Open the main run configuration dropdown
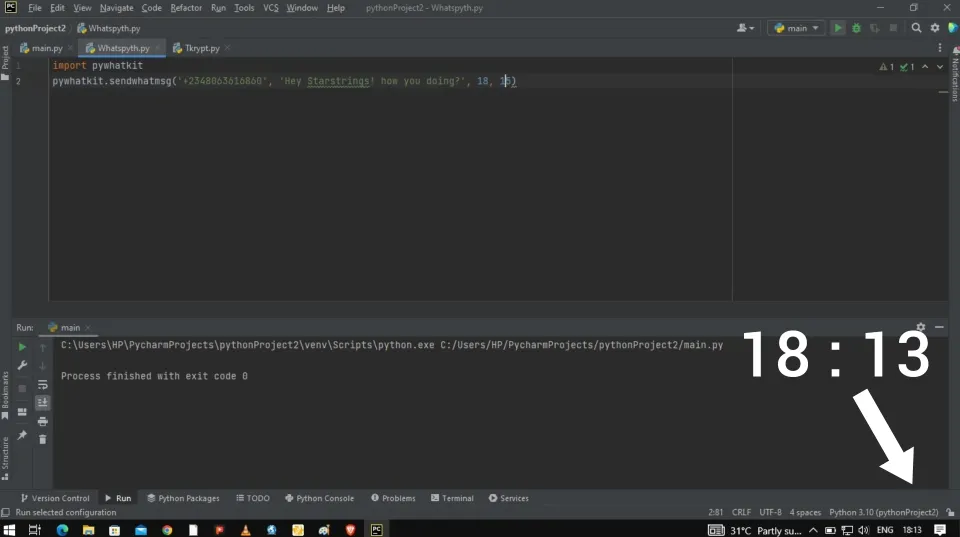Viewport: 960px width, 537px height. pos(796,28)
